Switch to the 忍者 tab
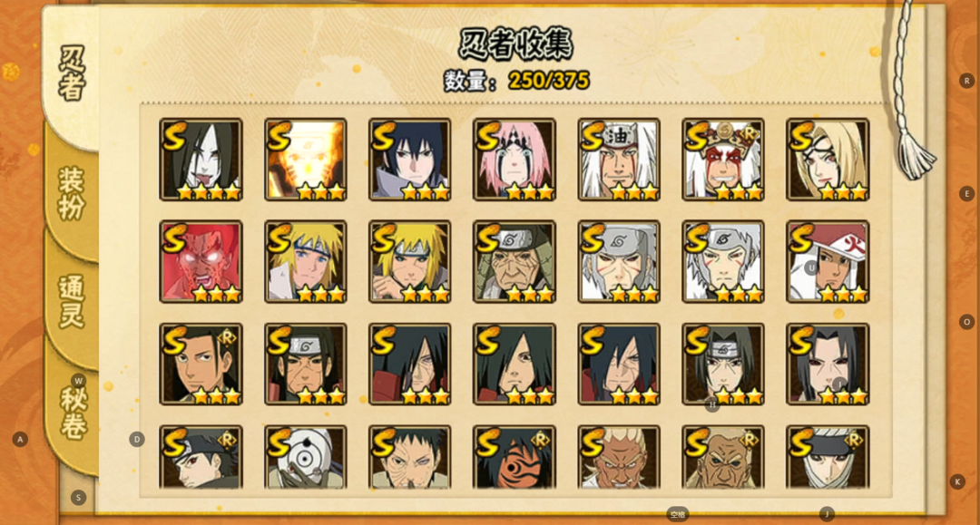Viewport: 980px width, 525px height. (72, 73)
